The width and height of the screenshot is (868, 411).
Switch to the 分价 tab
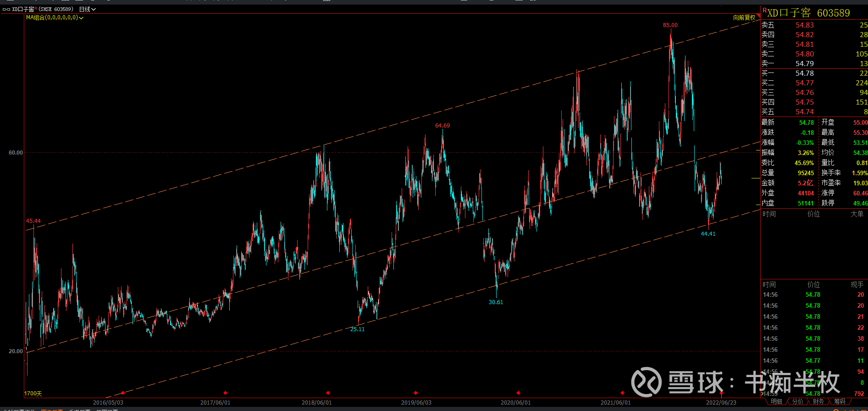click(798, 401)
